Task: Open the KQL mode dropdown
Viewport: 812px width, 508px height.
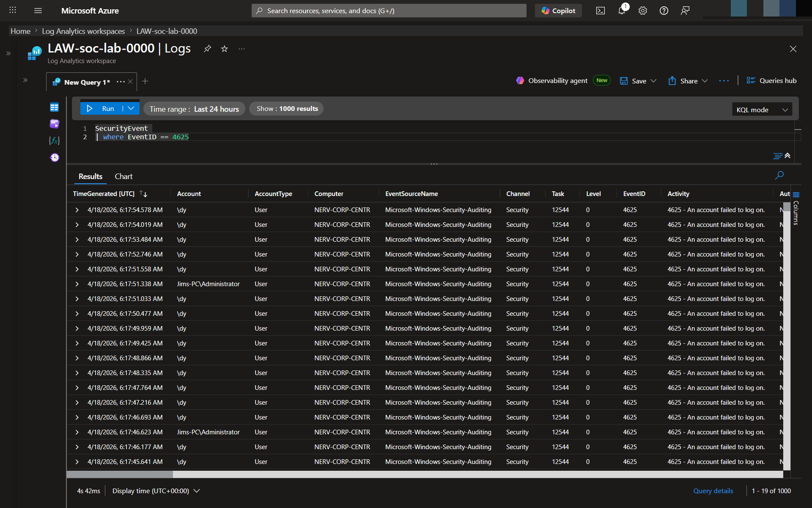Action: pos(762,110)
